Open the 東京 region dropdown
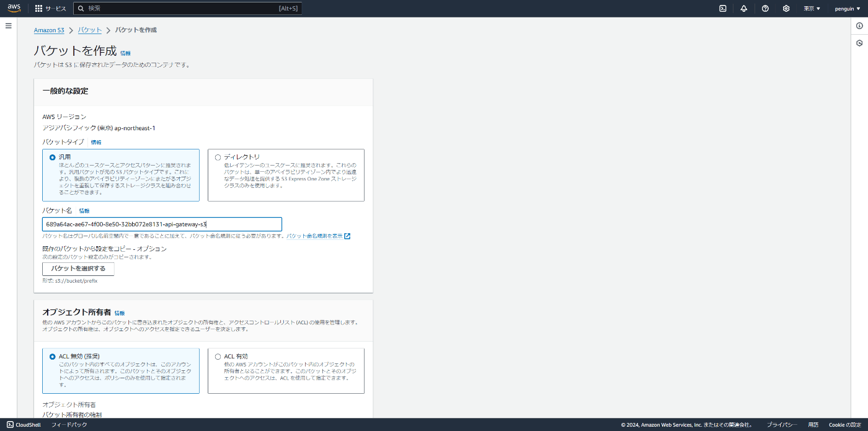This screenshot has width=868, height=431. (x=812, y=9)
